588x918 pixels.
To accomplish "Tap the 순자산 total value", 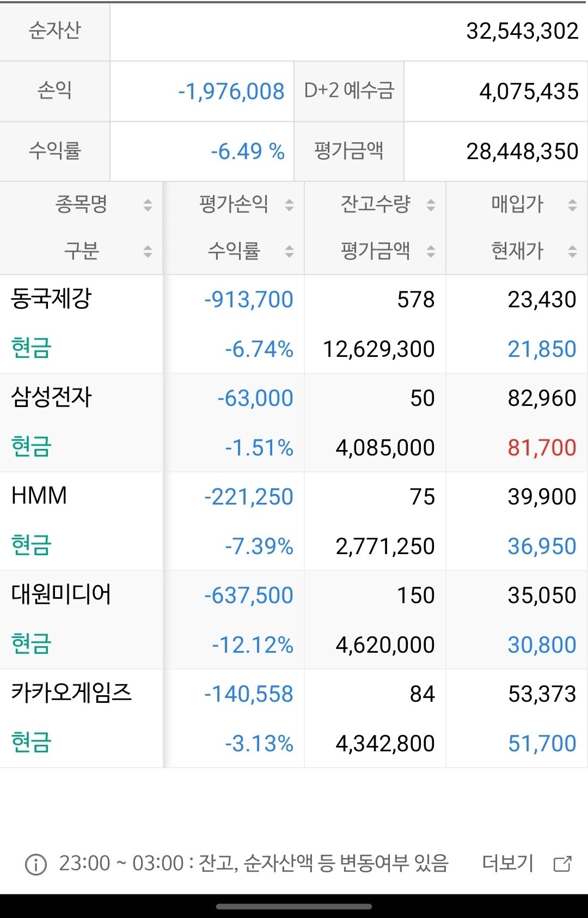I will coord(522,32).
